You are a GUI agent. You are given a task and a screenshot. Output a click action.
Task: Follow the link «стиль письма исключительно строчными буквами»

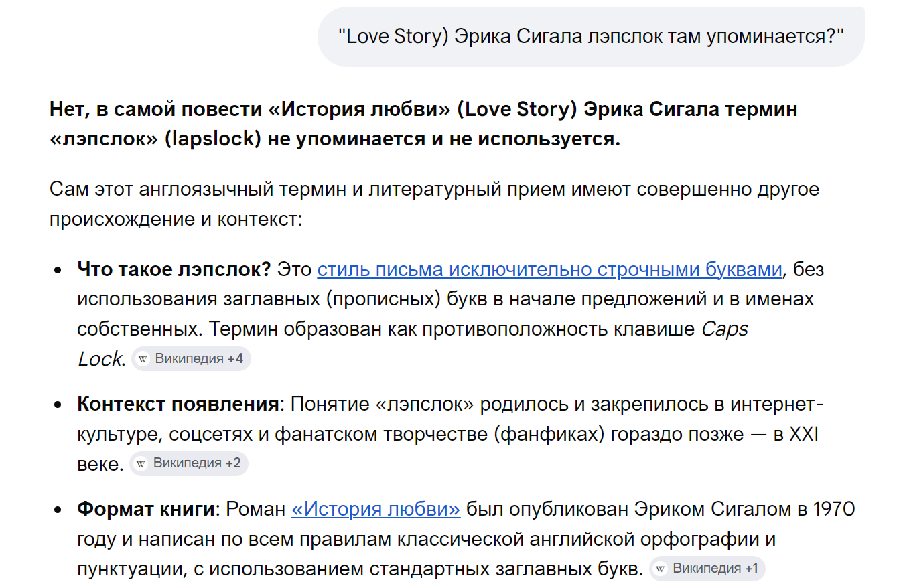tap(549, 270)
